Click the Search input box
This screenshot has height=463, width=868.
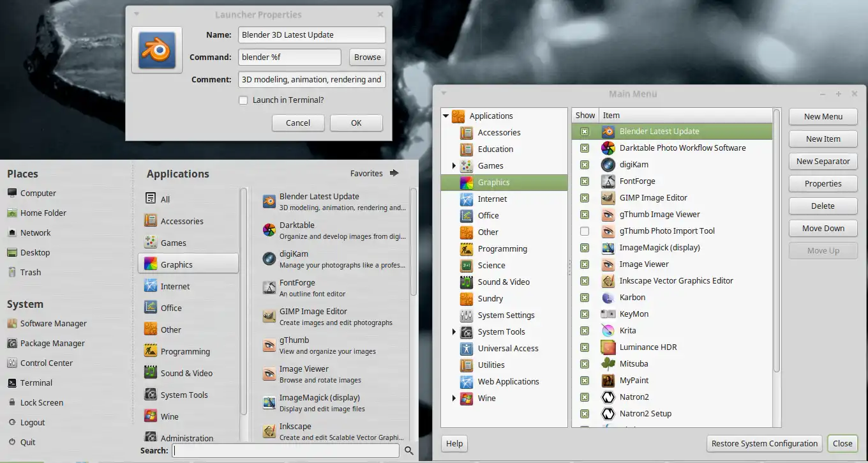286,451
